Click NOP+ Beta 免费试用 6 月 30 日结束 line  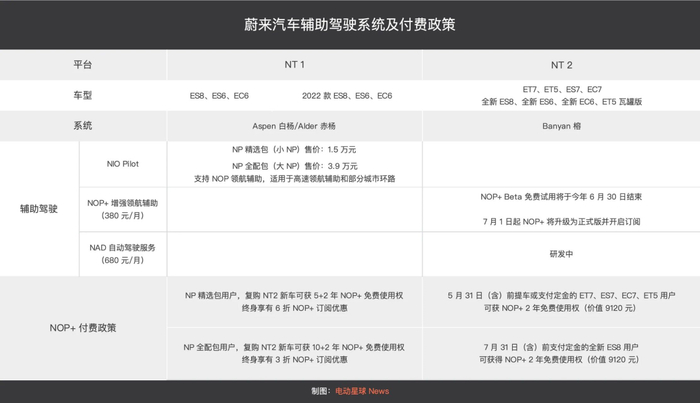click(x=561, y=197)
